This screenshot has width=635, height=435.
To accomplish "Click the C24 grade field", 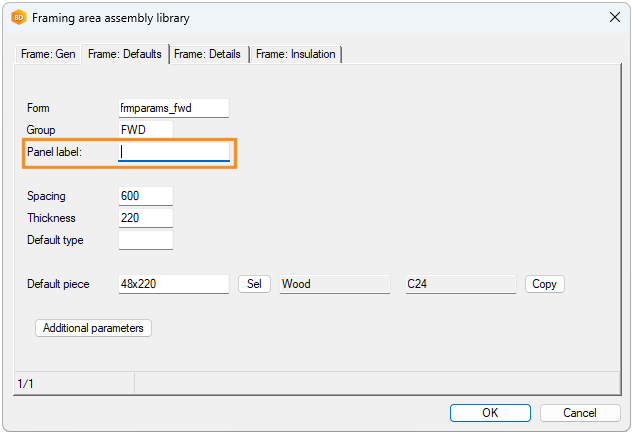I will (x=459, y=284).
